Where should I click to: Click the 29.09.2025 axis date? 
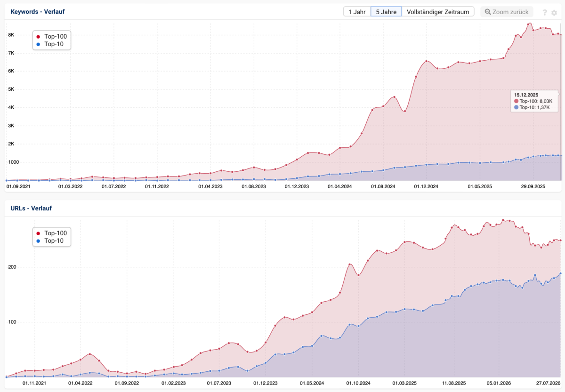(x=533, y=186)
